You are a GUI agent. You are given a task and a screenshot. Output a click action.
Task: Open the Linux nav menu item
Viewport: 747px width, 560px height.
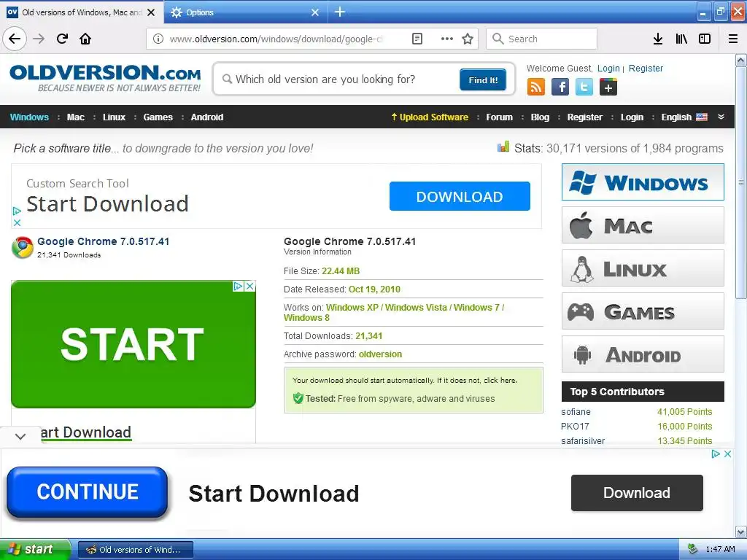coord(114,117)
